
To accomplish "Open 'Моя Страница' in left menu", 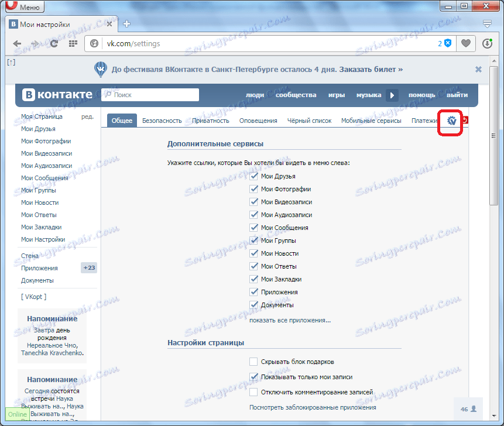I will [42, 116].
